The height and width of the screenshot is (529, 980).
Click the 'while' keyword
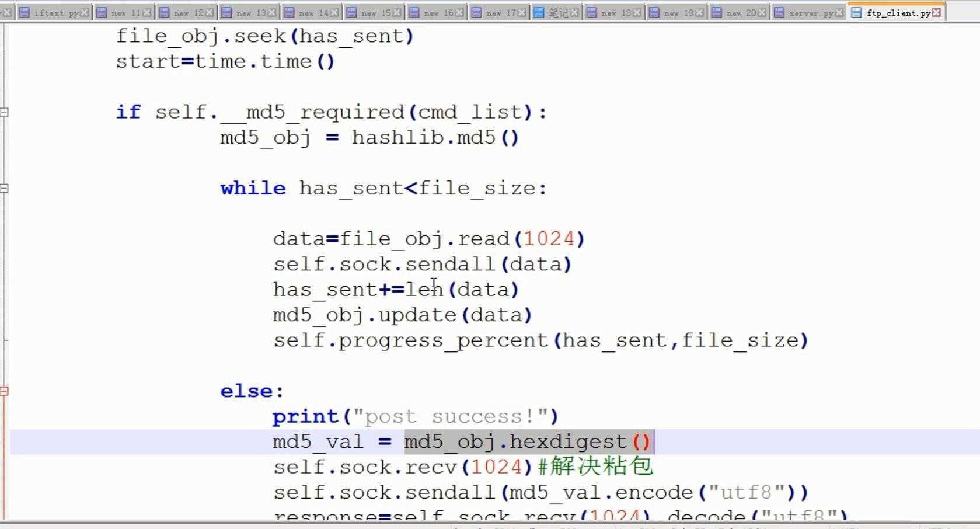coord(253,188)
